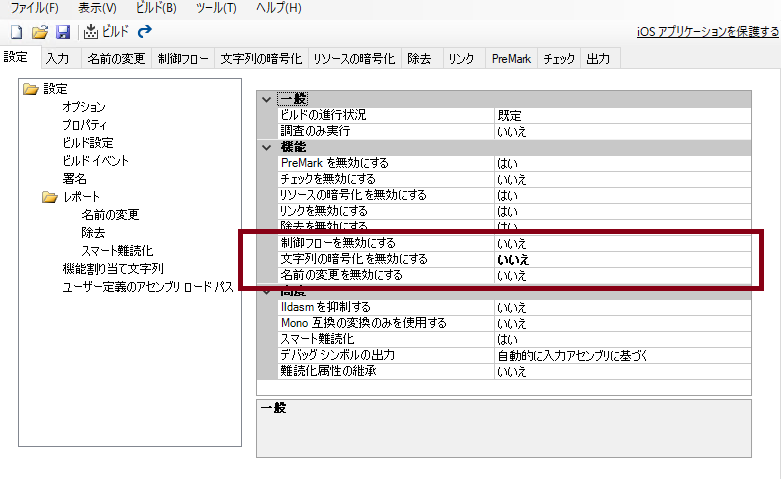Open the デバッグ シンボルの出力 value field
The width and height of the screenshot is (781, 479).
point(622,356)
